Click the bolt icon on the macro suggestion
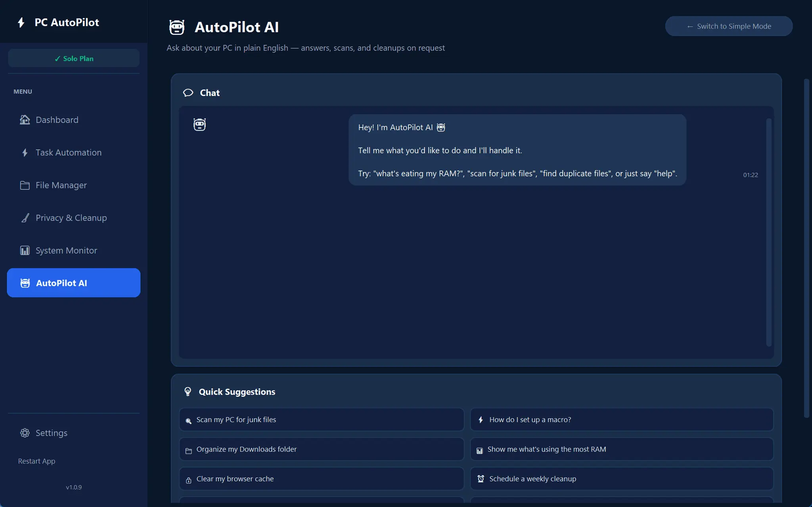 [x=481, y=420]
